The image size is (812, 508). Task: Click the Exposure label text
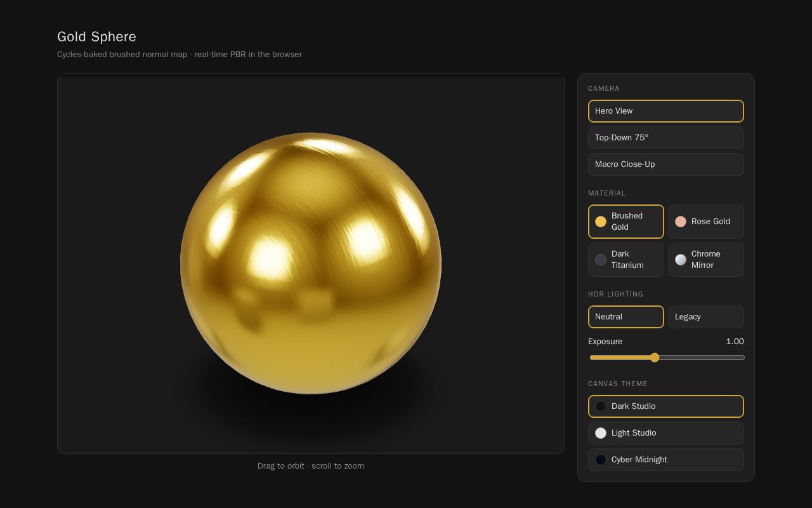coord(605,342)
